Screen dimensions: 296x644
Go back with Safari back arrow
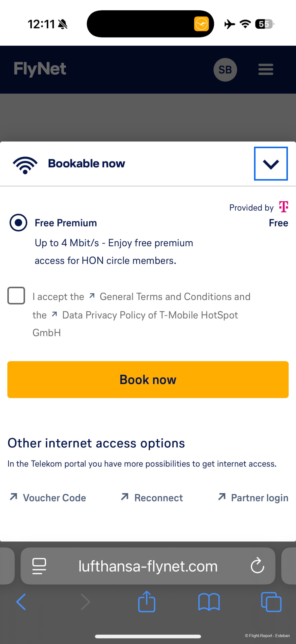point(21,602)
